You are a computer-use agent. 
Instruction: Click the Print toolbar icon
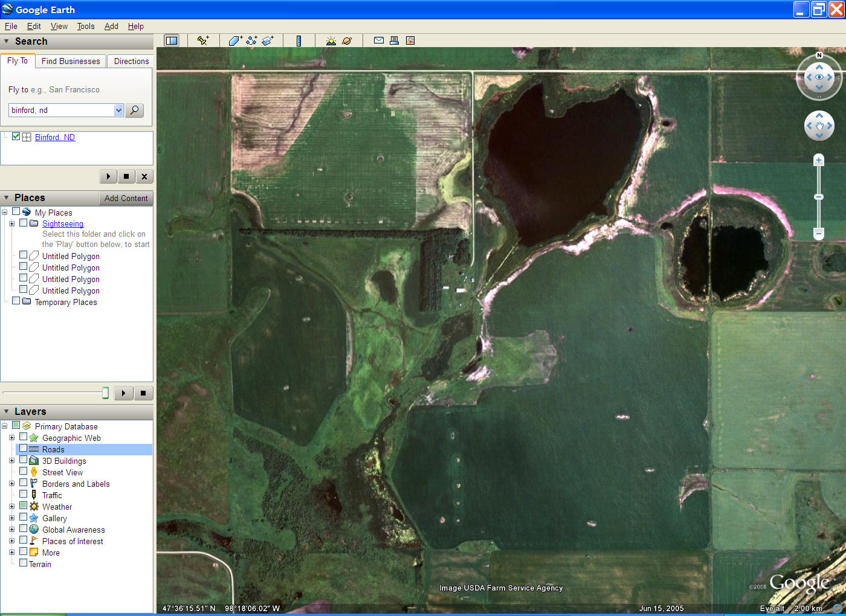click(394, 40)
